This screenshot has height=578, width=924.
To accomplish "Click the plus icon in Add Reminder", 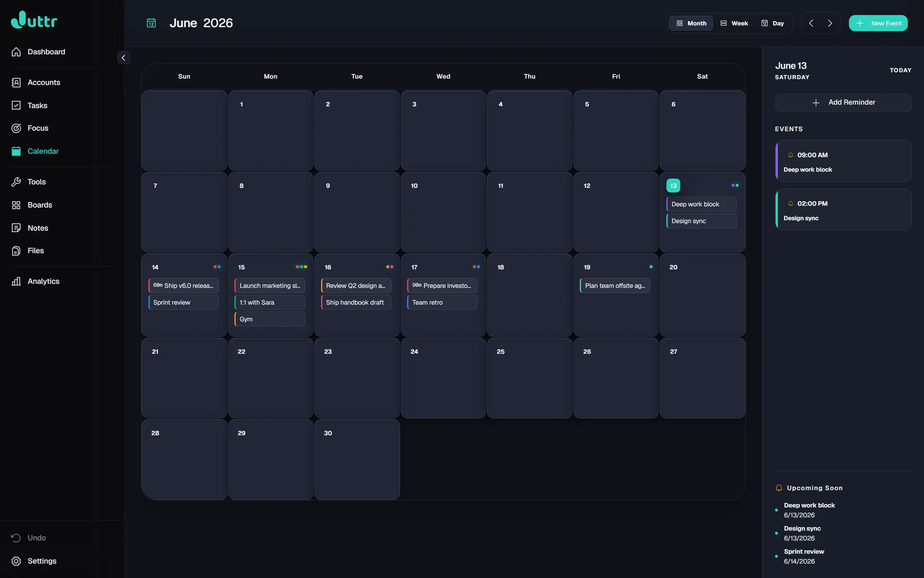I will pyautogui.click(x=816, y=103).
